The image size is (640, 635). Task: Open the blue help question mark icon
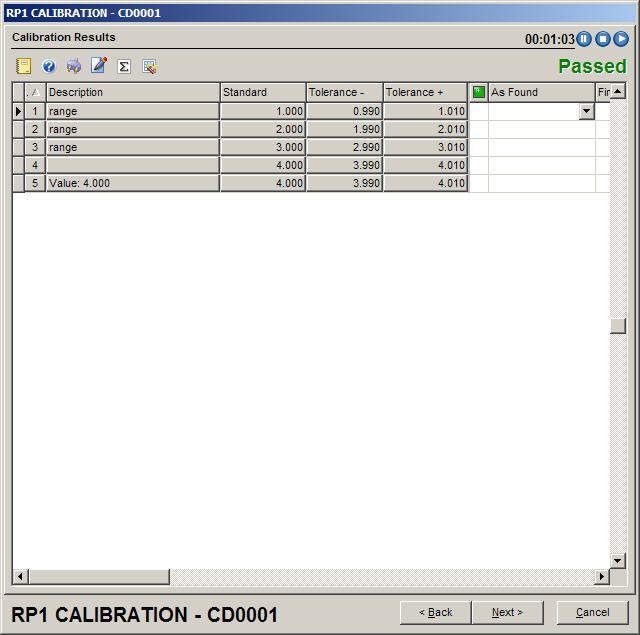pyautogui.click(x=49, y=66)
